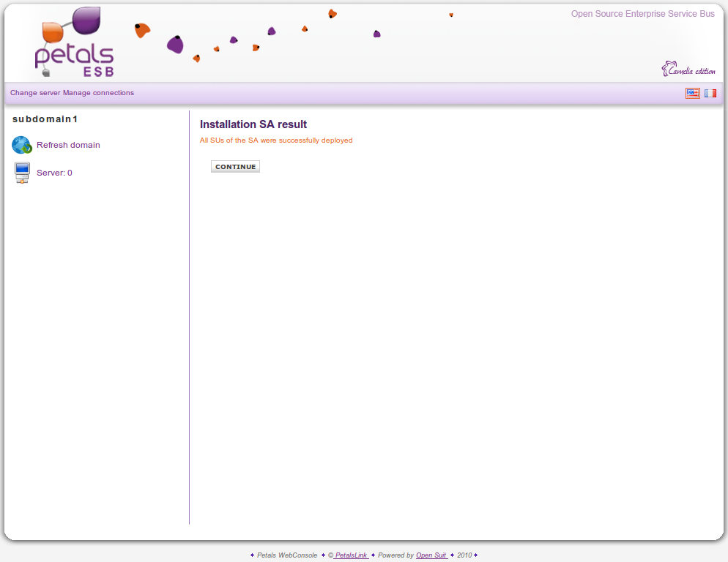Select the Server: 0 link
Screen dimensions: 728x562
pyautogui.click(x=54, y=173)
